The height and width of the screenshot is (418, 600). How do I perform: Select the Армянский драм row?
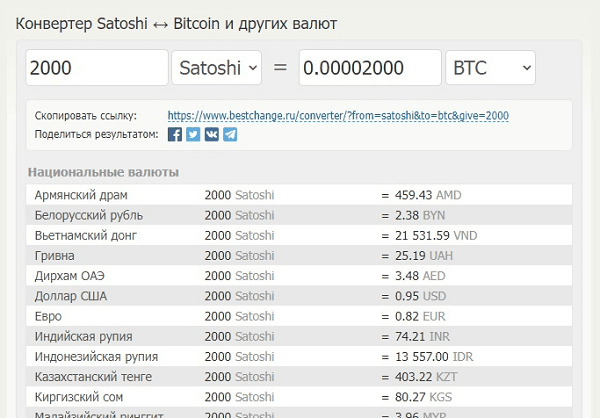point(299,195)
